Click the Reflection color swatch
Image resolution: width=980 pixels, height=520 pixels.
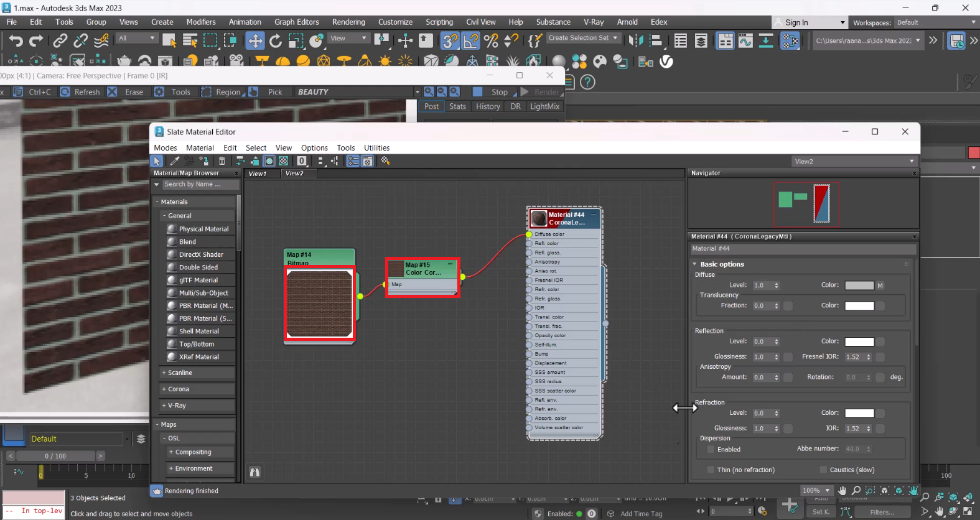[x=859, y=341]
